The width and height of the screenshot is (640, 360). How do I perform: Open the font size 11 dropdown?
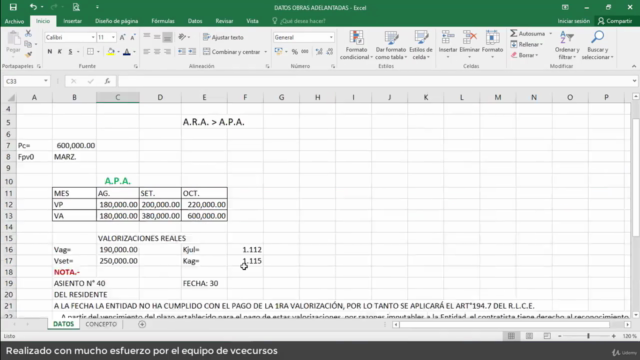(113, 37)
